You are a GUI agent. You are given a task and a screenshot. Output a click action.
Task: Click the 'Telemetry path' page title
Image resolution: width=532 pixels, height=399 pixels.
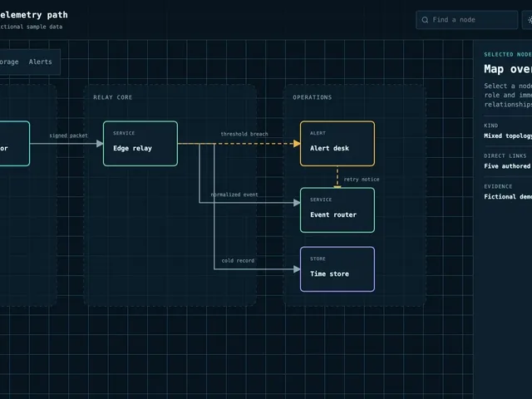pos(33,15)
